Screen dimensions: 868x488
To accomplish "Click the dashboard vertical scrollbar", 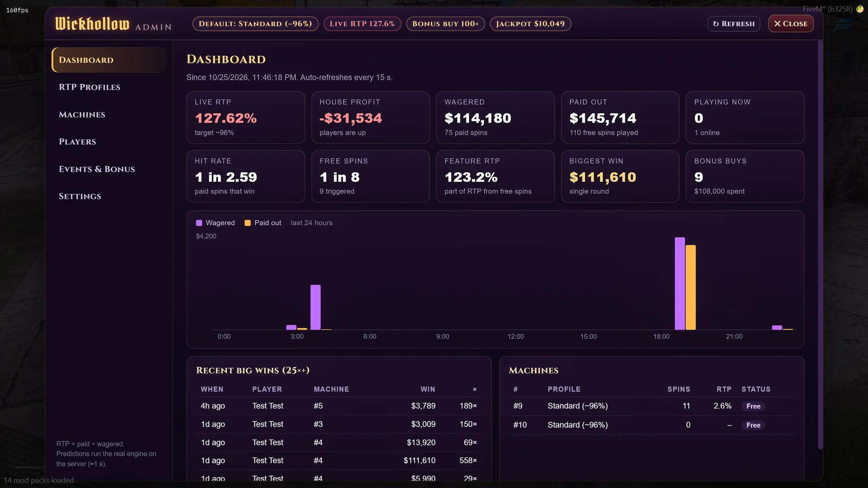I will [820, 245].
